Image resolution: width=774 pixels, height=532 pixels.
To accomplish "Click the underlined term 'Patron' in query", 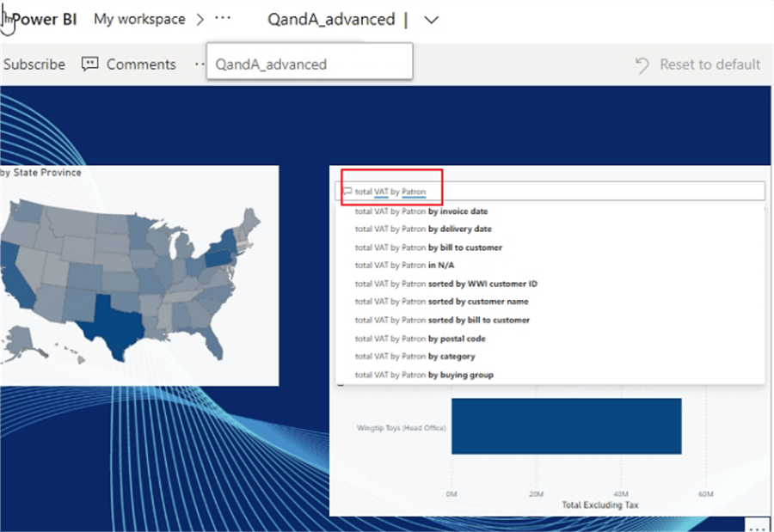I will click(x=414, y=192).
